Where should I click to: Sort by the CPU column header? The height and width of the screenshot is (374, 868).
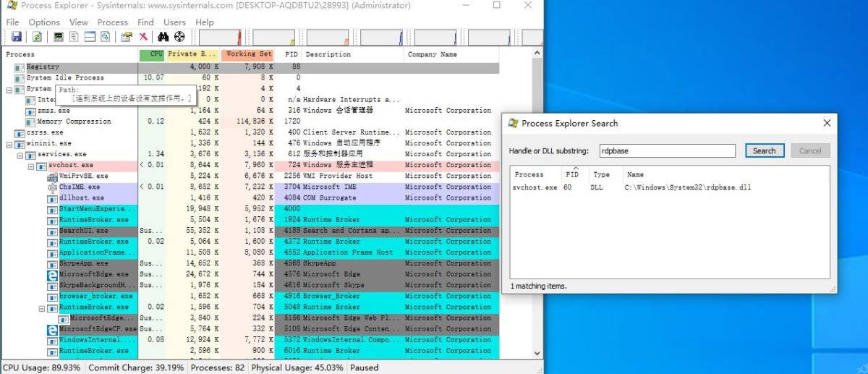pos(151,54)
